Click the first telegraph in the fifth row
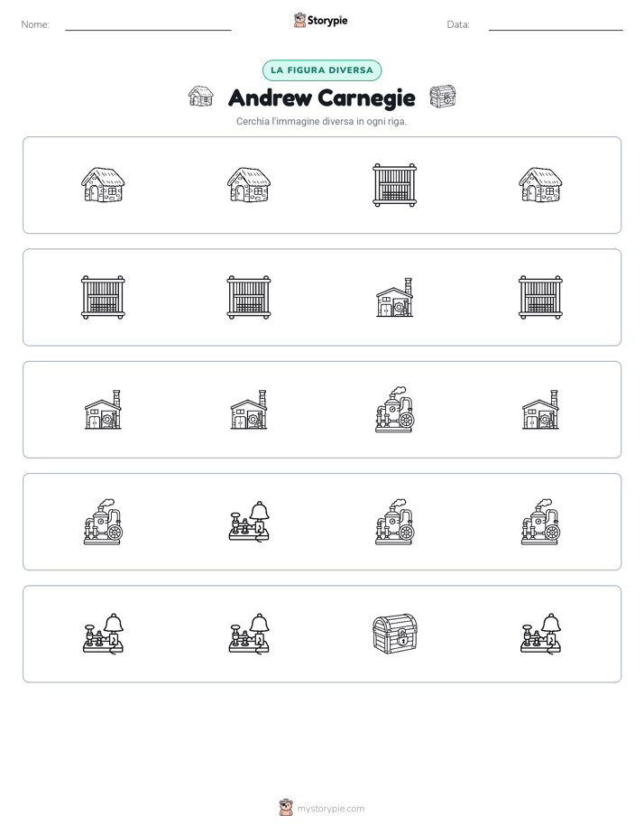Screen dimensions: 644x834 click(x=103, y=634)
